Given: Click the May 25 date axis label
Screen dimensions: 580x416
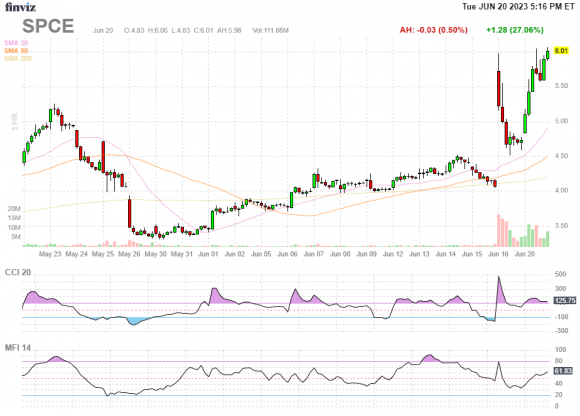Looking at the screenshot, I should (103, 254).
